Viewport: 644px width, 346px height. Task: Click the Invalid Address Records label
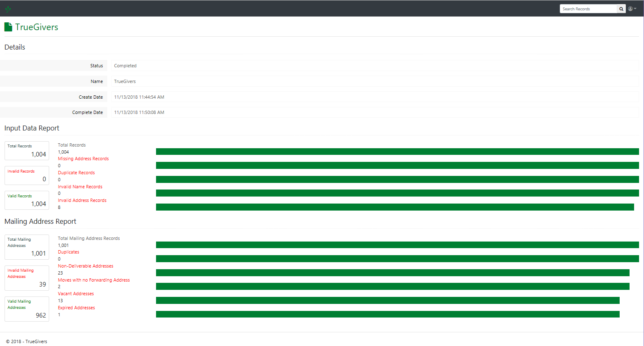pyautogui.click(x=82, y=200)
